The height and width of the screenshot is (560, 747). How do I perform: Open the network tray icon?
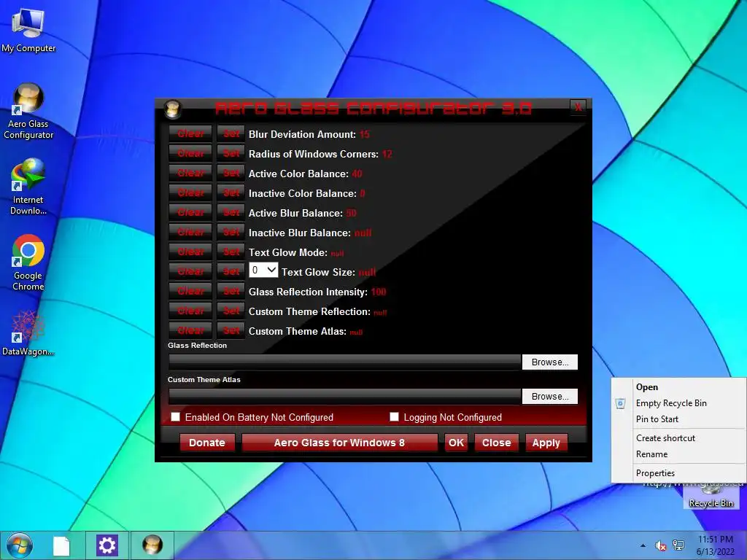click(678, 545)
